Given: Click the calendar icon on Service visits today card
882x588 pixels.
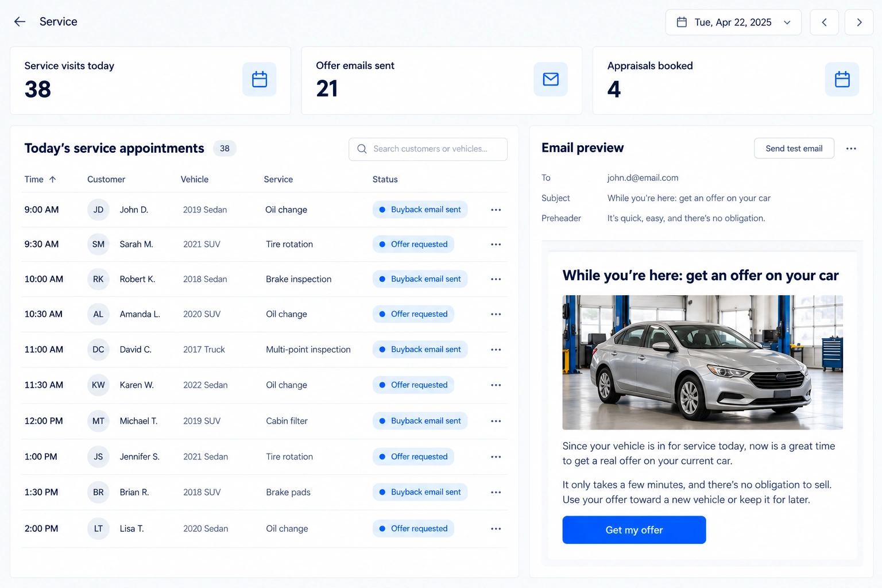Looking at the screenshot, I should tap(260, 79).
